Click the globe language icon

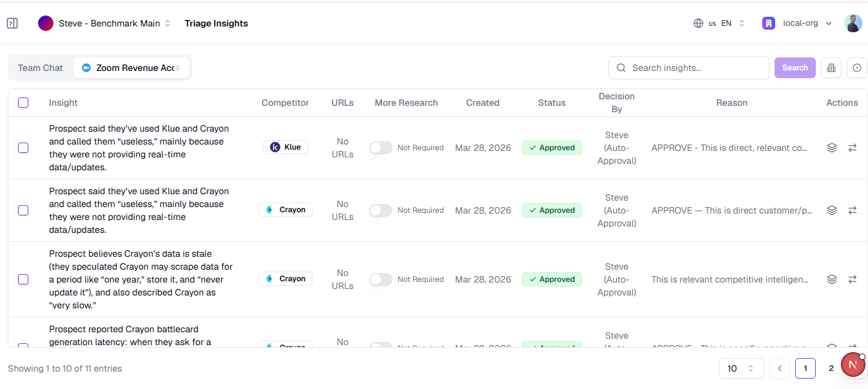[x=699, y=23]
